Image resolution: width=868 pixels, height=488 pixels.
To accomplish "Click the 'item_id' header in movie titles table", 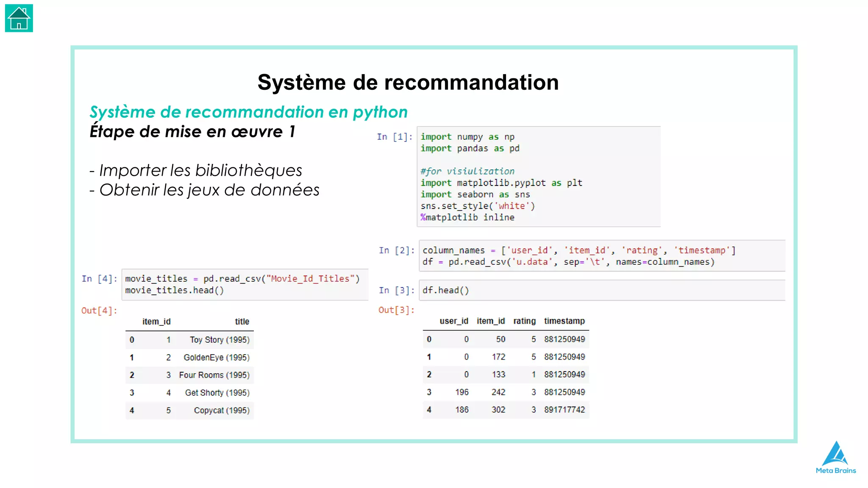I will coord(156,322).
